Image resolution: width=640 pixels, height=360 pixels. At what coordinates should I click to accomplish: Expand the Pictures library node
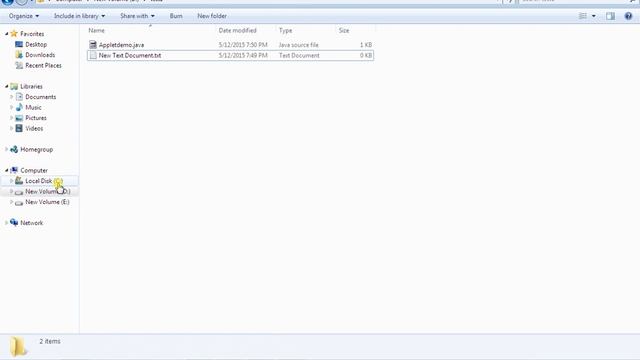11,118
